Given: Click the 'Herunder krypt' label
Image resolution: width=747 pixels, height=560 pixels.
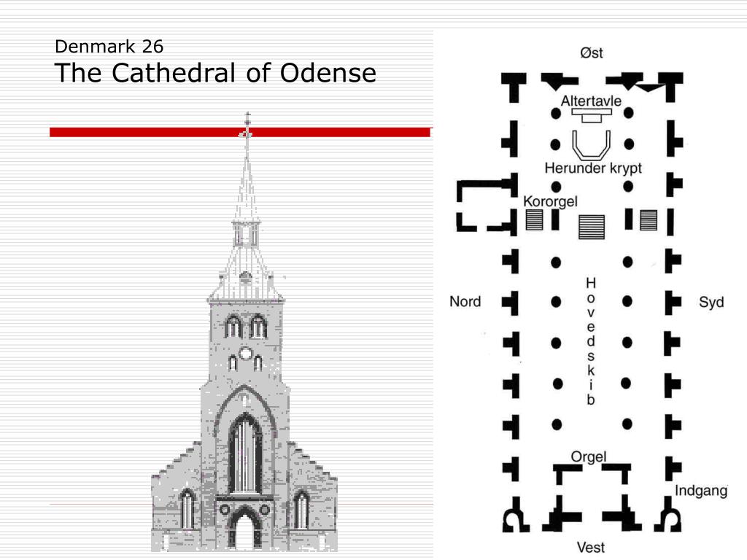Looking at the screenshot, I should pyautogui.click(x=593, y=168).
